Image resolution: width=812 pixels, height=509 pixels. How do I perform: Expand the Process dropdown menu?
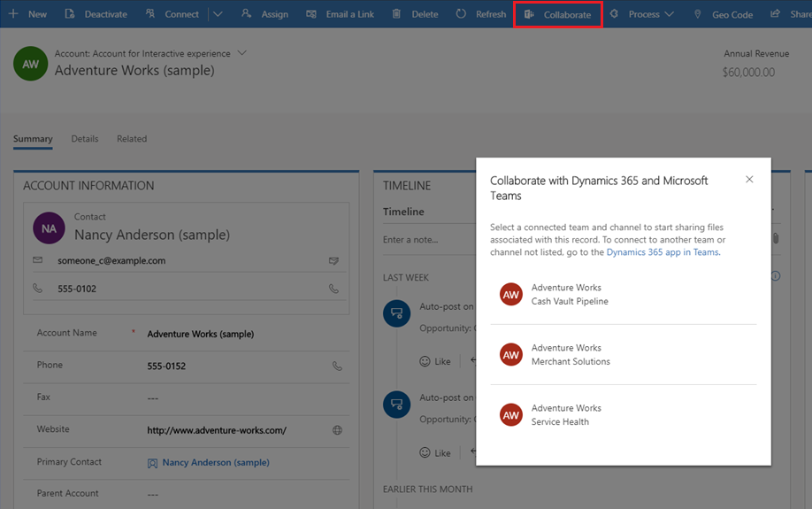669,14
